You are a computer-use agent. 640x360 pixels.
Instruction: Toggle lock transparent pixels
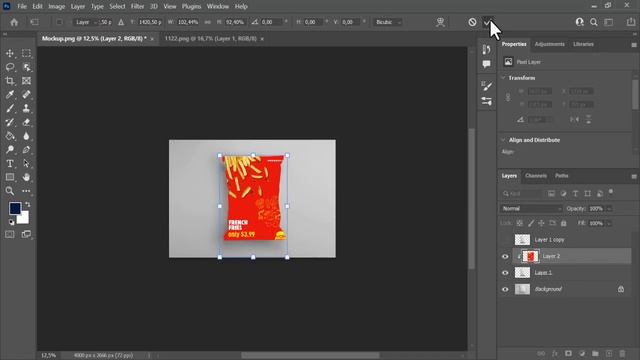pyautogui.click(x=520, y=223)
